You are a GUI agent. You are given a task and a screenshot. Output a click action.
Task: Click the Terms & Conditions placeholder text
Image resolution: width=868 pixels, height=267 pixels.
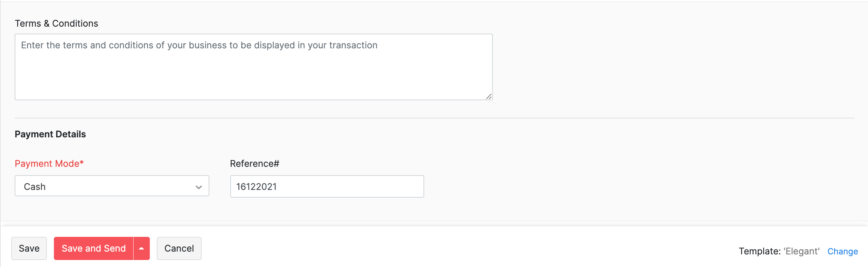pyautogui.click(x=199, y=45)
